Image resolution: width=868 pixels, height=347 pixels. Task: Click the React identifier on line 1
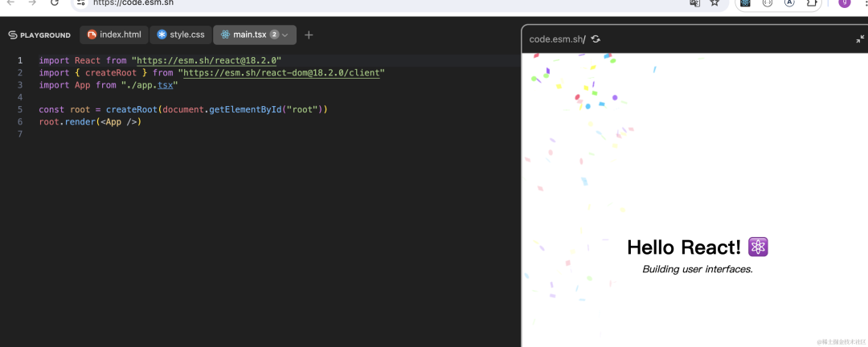88,60
